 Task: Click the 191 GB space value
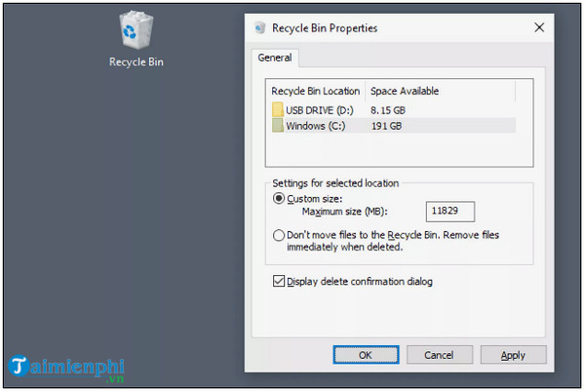(386, 126)
